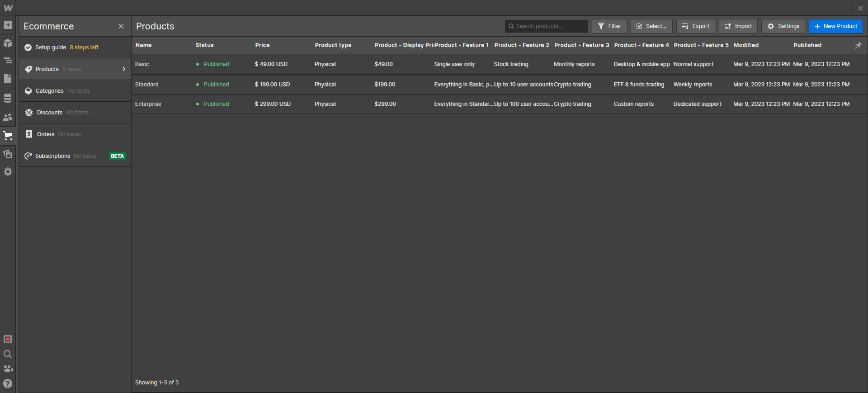The width and height of the screenshot is (868, 393).
Task: Open the Standard product row
Action: click(x=500, y=85)
